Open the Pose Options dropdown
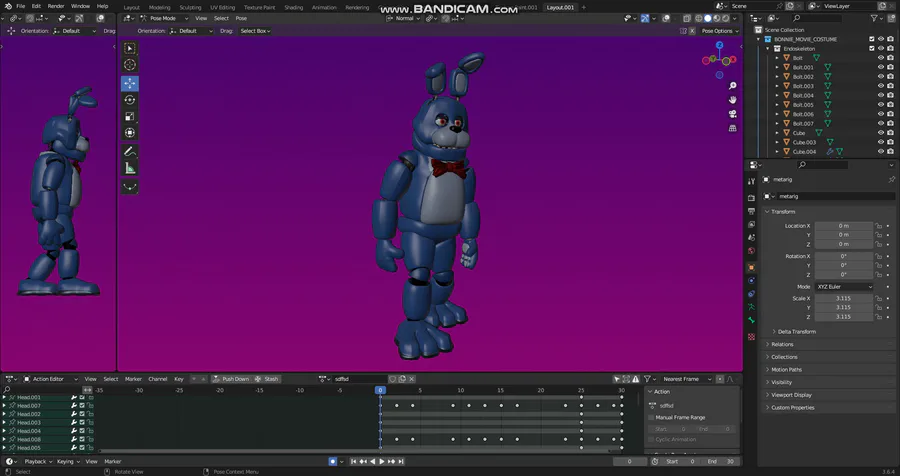The height and width of the screenshot is (476, 900). 720,31
